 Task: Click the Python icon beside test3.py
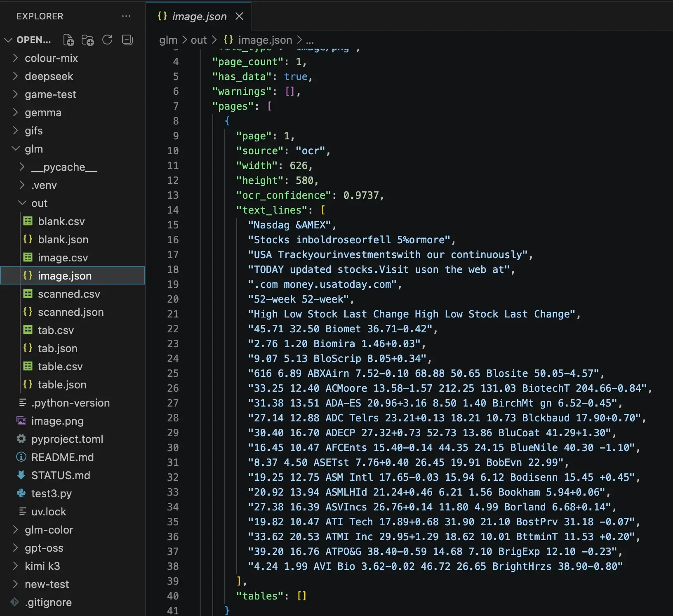click(x=21, y=493)
